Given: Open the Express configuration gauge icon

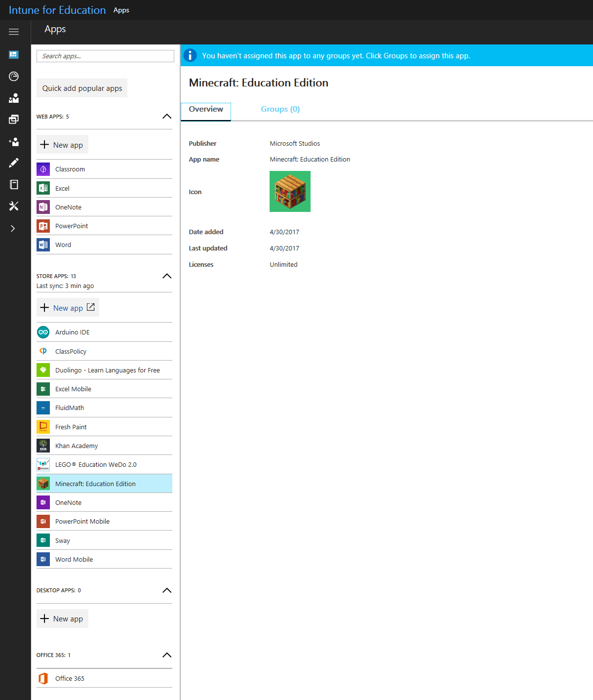Looking at the screenshot, I should [14, 77].
